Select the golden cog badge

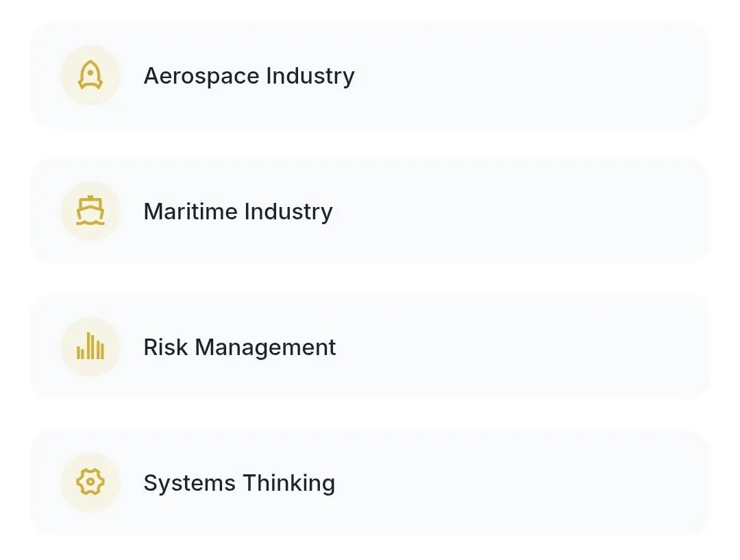click(90, 483)
